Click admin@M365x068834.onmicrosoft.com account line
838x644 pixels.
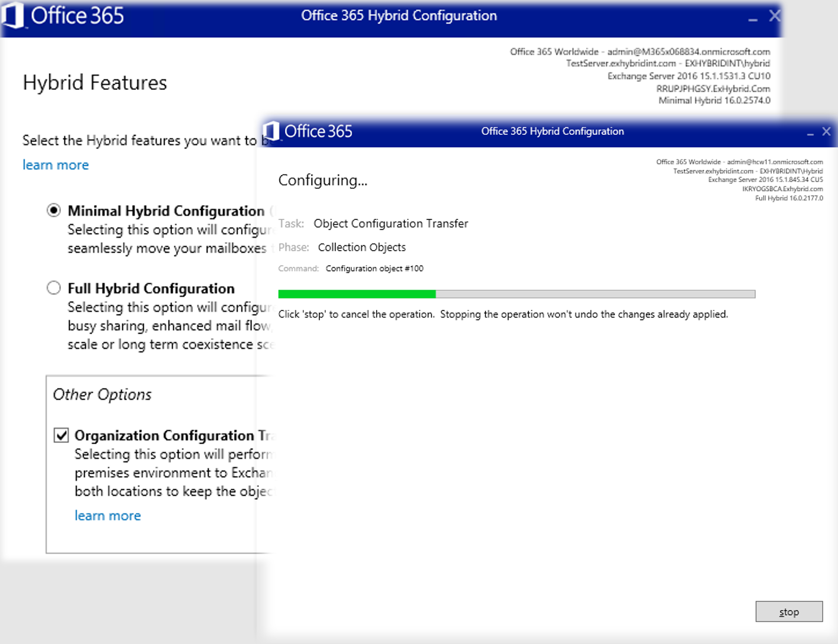coord(640,51)
